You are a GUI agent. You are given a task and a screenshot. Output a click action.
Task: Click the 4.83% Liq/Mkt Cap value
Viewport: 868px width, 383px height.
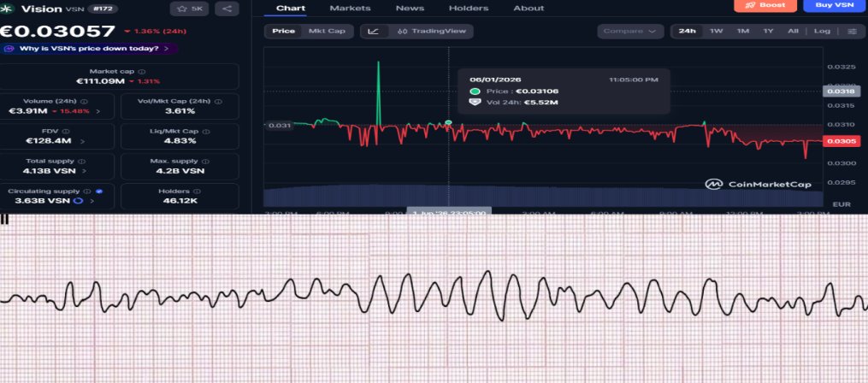(x=180, y=141)
